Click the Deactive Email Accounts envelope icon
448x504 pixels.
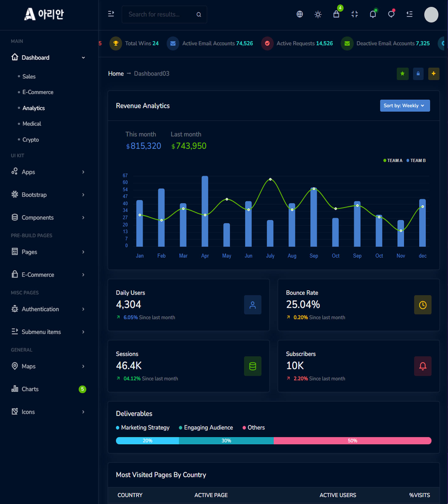[x=347, y=44]
